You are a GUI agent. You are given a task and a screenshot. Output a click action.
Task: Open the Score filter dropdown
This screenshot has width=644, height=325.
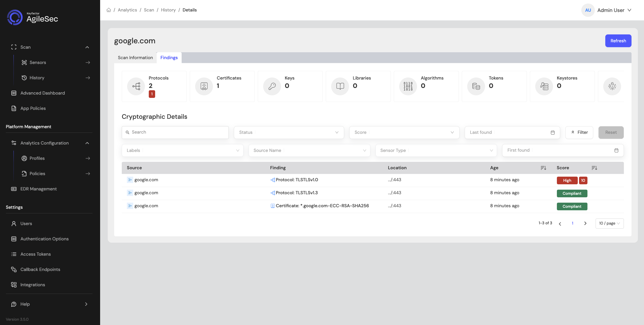[404, 133]
